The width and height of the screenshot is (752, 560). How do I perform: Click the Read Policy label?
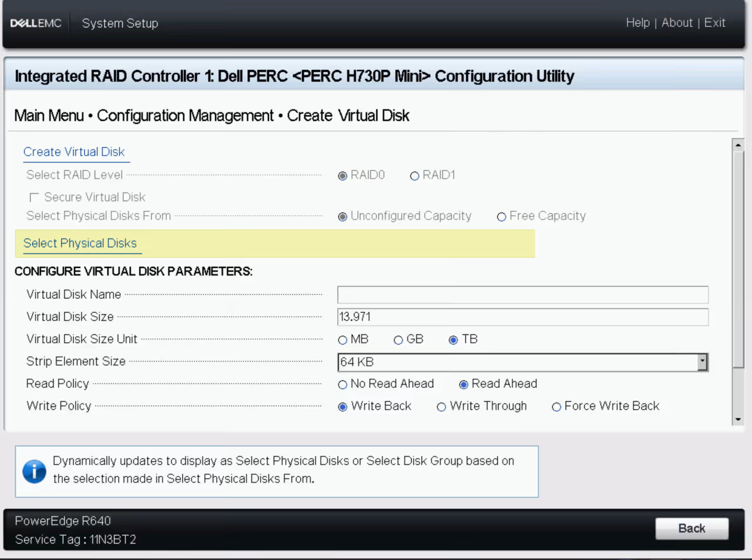pyautogui.click(x=58, y=384)
